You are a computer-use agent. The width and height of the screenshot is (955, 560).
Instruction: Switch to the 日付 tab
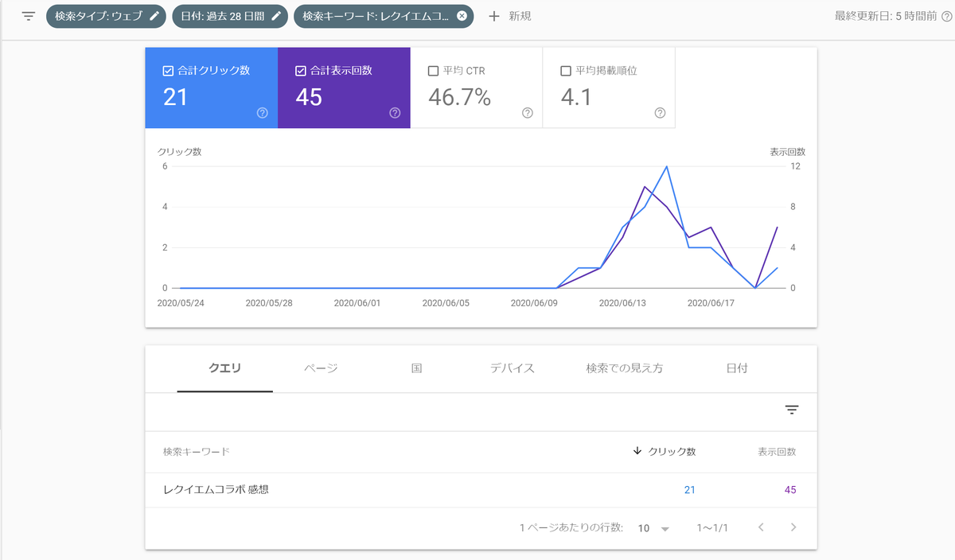pyautogui.click(x=737, y=368)
